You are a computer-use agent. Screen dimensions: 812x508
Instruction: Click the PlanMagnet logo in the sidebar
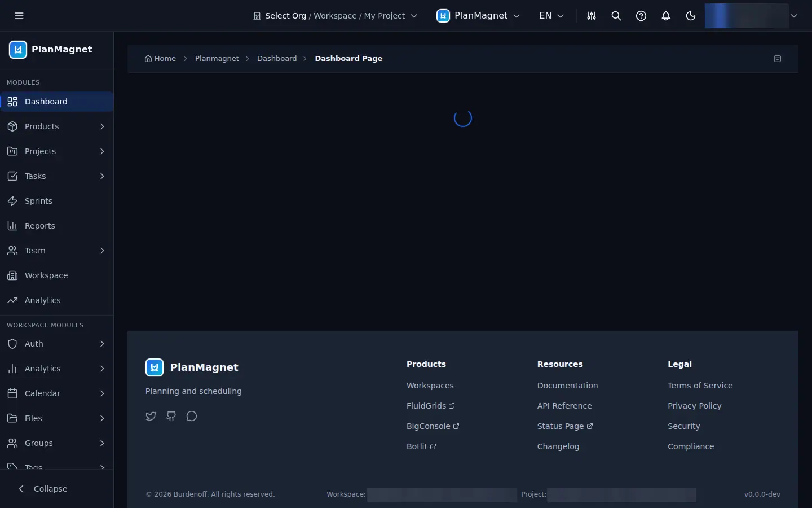coord(18,50)
